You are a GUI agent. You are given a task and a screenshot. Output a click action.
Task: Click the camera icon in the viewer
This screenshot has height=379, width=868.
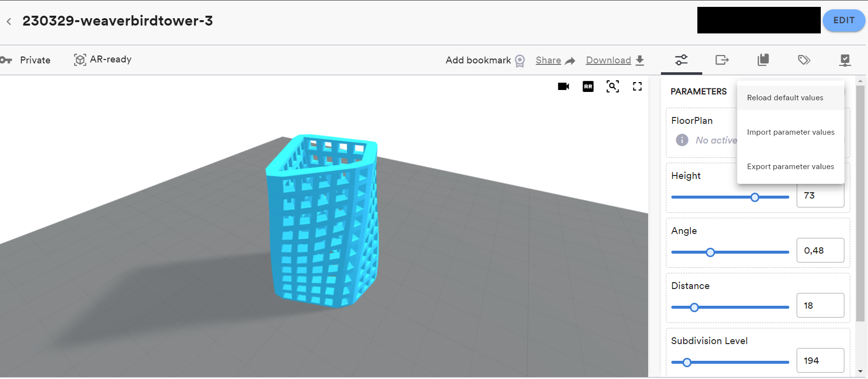click(x=563, y=87)
